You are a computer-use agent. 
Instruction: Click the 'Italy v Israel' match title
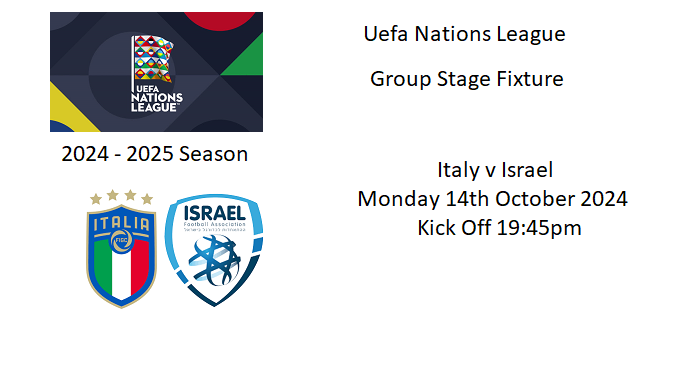coord(495,170)
